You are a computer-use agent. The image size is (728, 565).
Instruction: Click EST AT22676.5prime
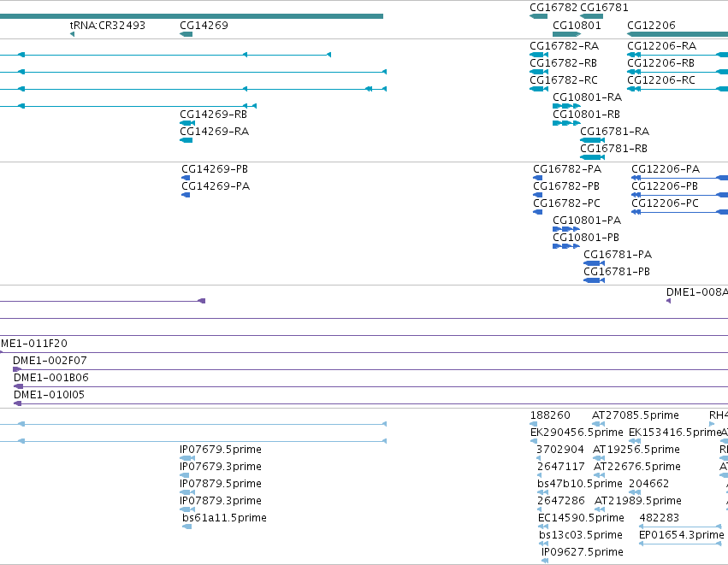(x=637, y=467)
